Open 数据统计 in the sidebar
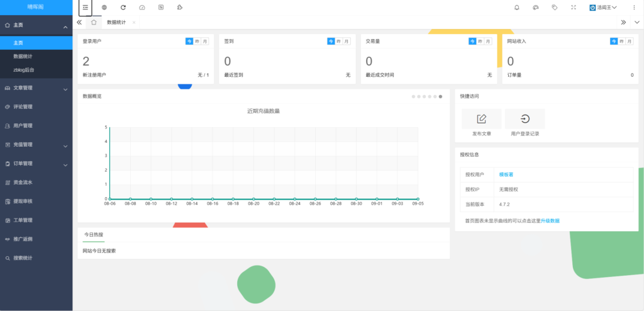Screen dimensions: 644x311 pyautogui.click(x=36, y=57)
